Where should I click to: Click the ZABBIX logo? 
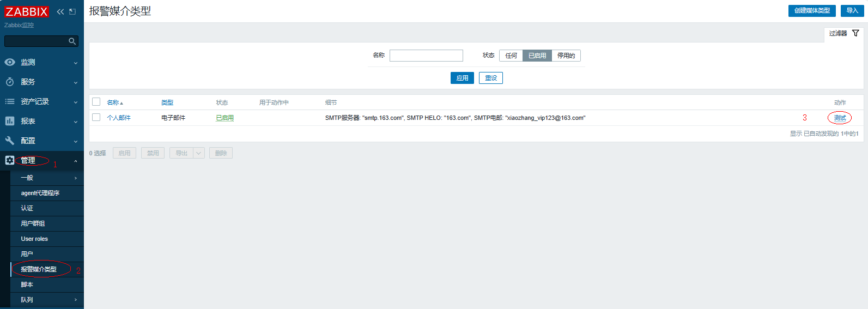[x=26, y=11]
